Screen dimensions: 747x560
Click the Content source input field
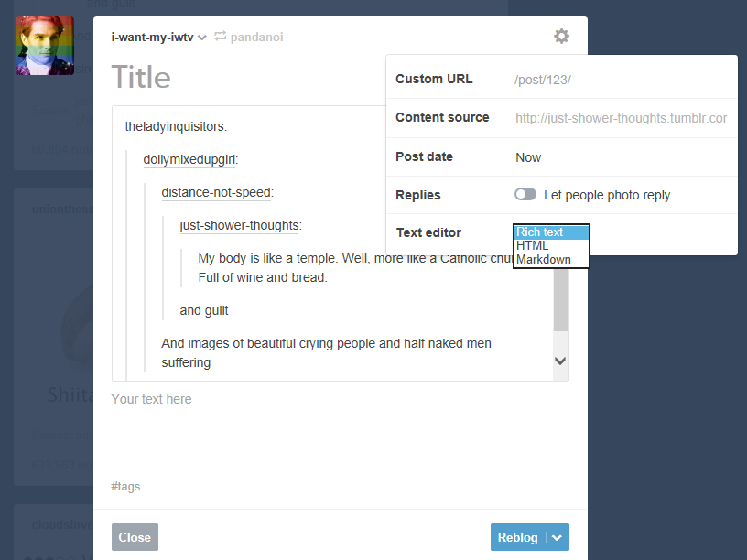click(621, 118)
